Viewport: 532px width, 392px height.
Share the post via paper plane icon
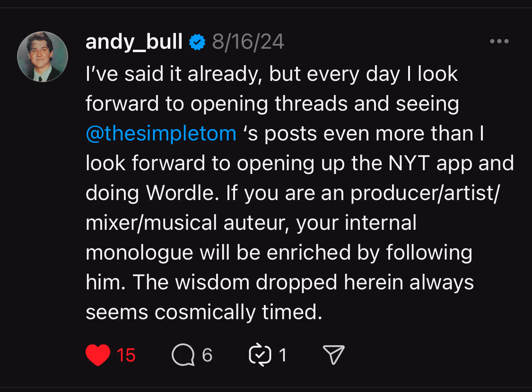click(x=333, y=355)
